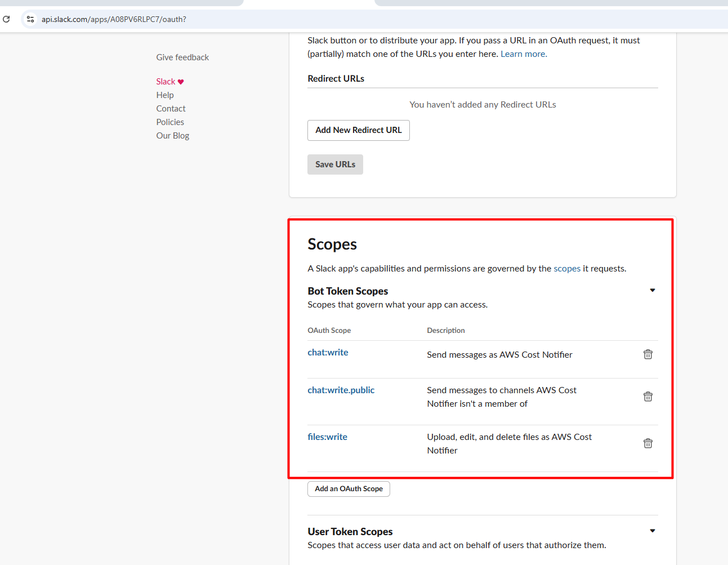This screenshot has height=565, width=728.
Task: Open the Learn more link
Action: click(524, 54)
